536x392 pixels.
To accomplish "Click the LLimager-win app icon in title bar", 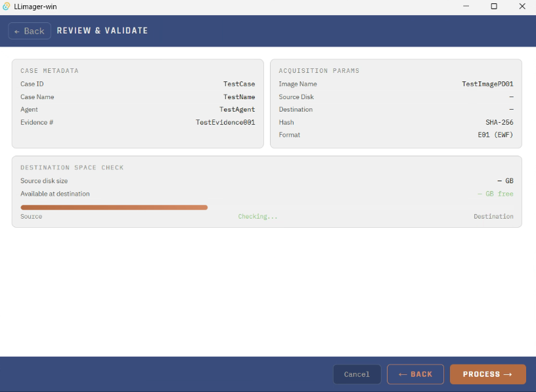I will (6, 7).
